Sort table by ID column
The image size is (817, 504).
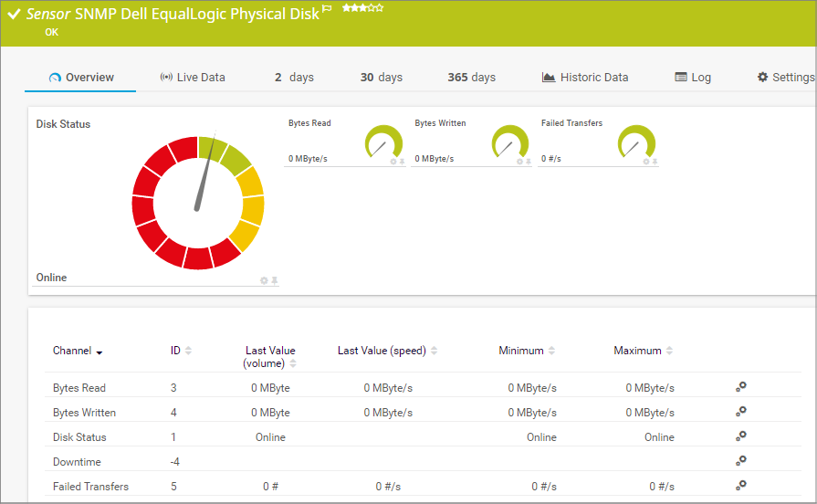point(187,351)
